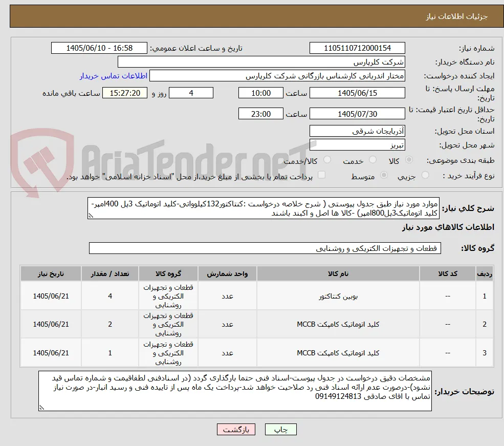The image size is (504, 446).
Task: Click need date 1405/06/21 in row 1
Action: 51,296
